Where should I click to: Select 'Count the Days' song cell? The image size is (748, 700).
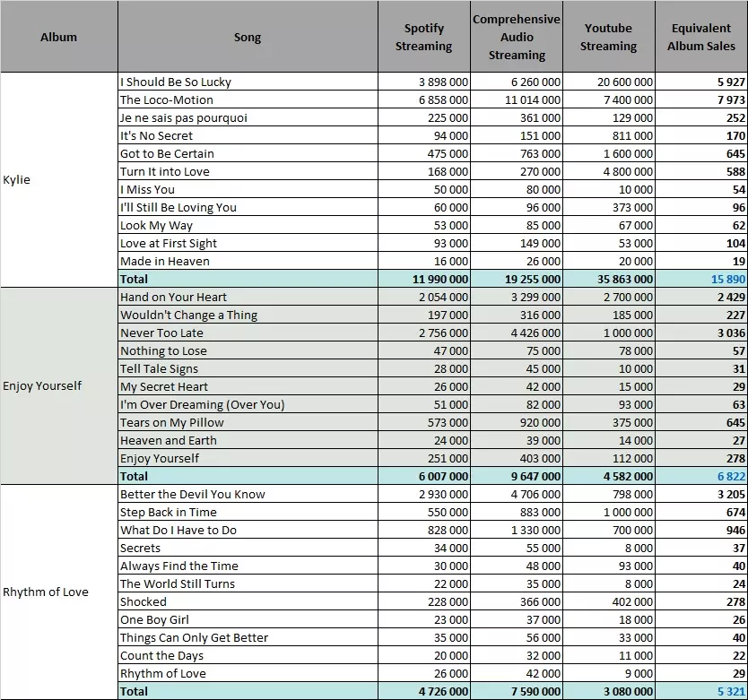(248, 656)
